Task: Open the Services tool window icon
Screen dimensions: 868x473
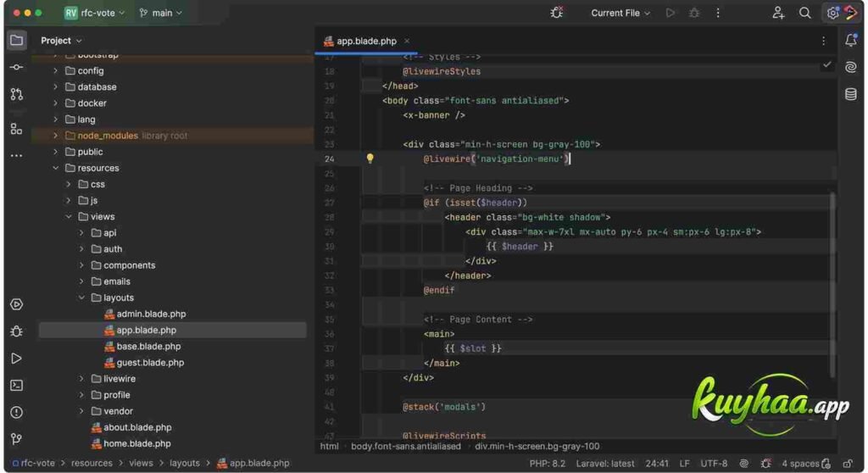Action: tap(17, 304)
